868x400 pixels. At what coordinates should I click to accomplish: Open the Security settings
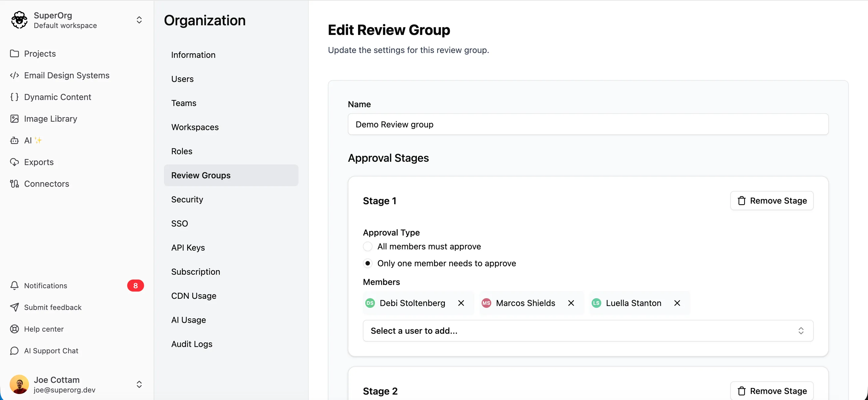point(187,199)
